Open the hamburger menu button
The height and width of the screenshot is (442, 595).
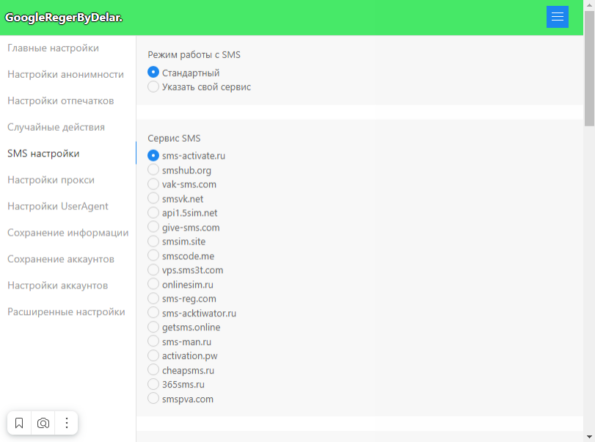pyautogui.click(x=557, y=17)
